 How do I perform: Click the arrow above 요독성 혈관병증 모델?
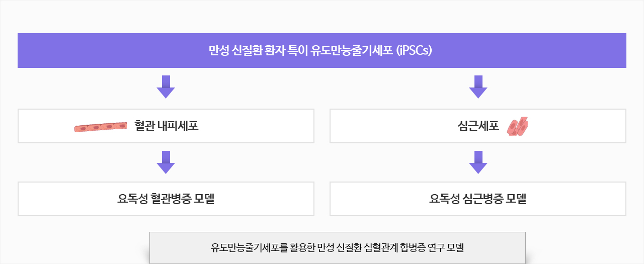pos(166,162)
